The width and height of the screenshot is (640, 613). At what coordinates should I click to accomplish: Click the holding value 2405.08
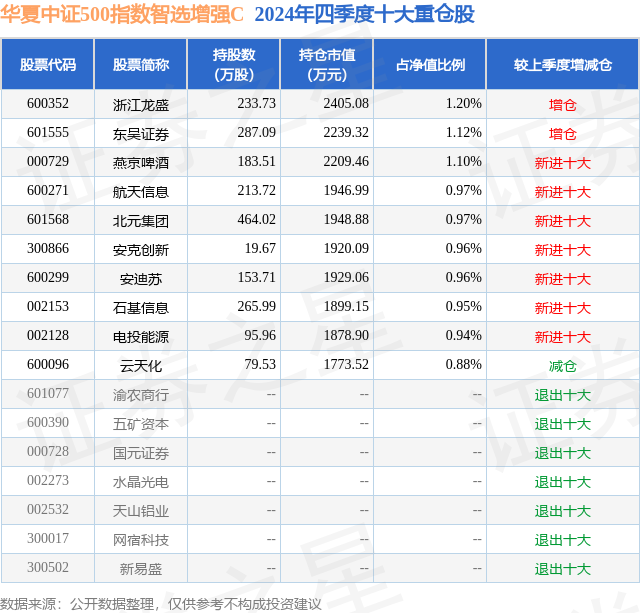pyautogui.click(x=346, y=104)
